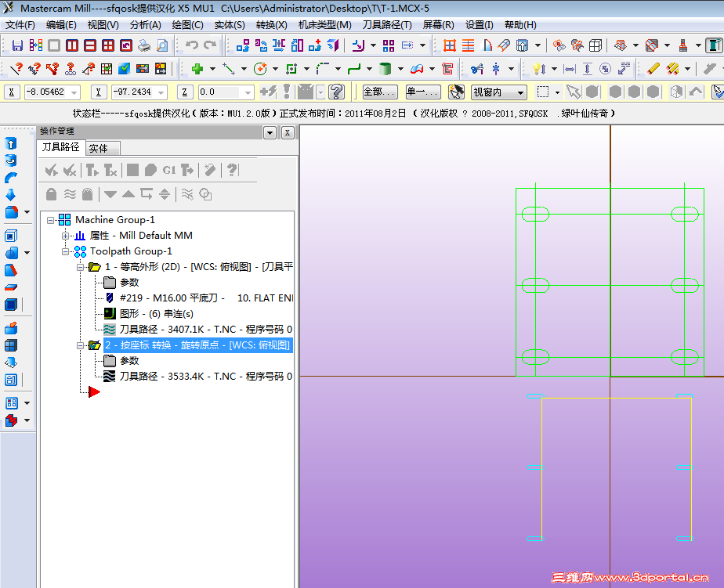Click the help question icon in operations toolbar
724x588 pixels.
[232, 171]
